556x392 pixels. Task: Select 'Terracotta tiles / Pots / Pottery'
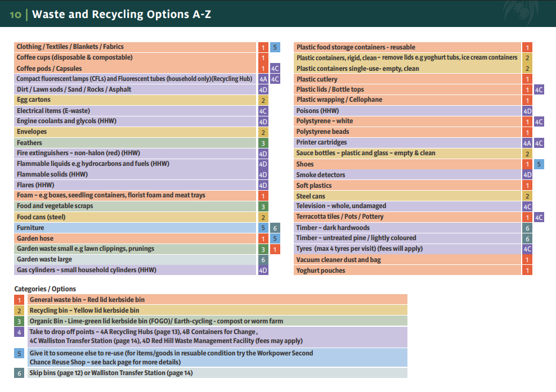click(x=407, y=217)
